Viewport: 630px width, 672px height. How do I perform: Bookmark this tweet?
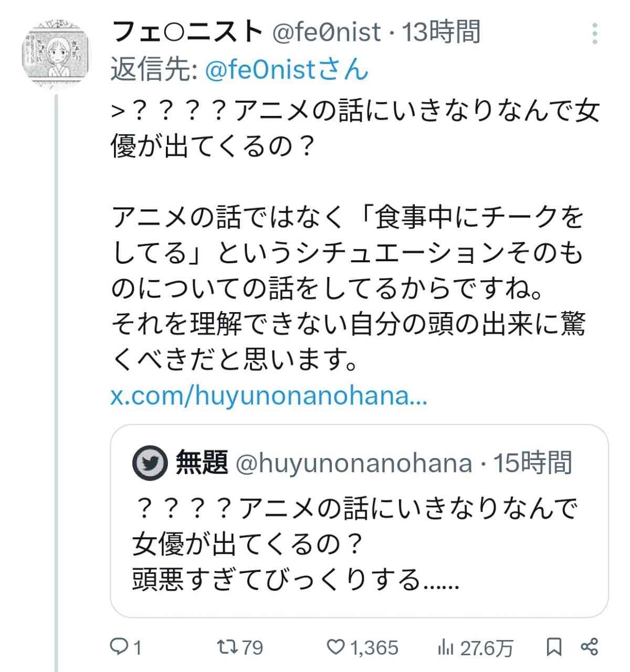[553, 647]
